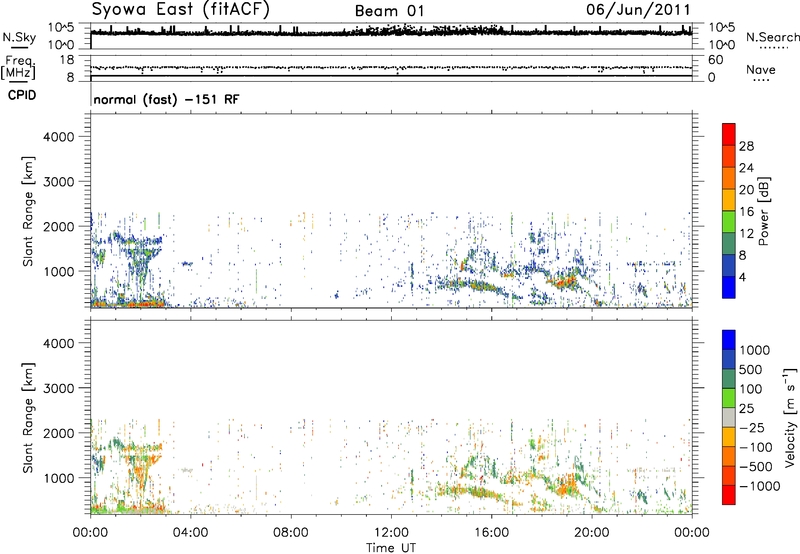The height and width of the screenshot is (554, 800).
Task: Click the '60' tick on the Nave axis
Action: 716,60
